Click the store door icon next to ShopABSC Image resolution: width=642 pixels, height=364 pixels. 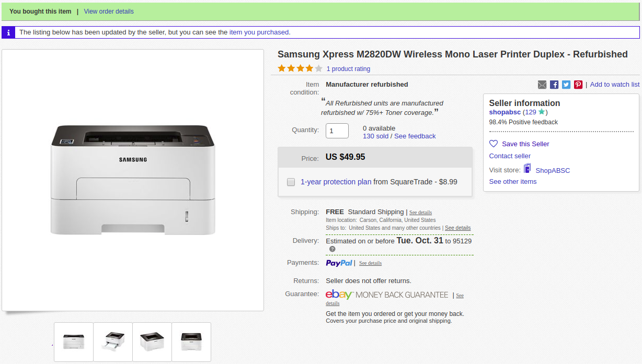pyautogui.click(x=527, y=168)
